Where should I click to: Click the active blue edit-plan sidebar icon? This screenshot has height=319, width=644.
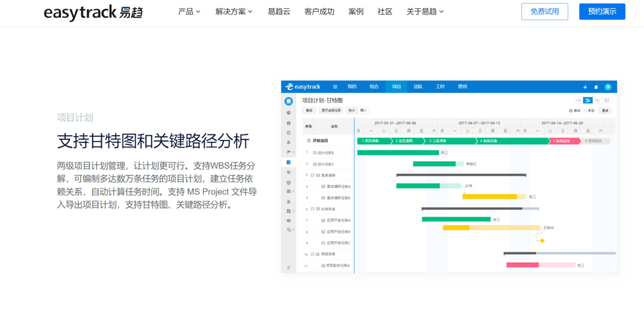click(x=289, y=163)
